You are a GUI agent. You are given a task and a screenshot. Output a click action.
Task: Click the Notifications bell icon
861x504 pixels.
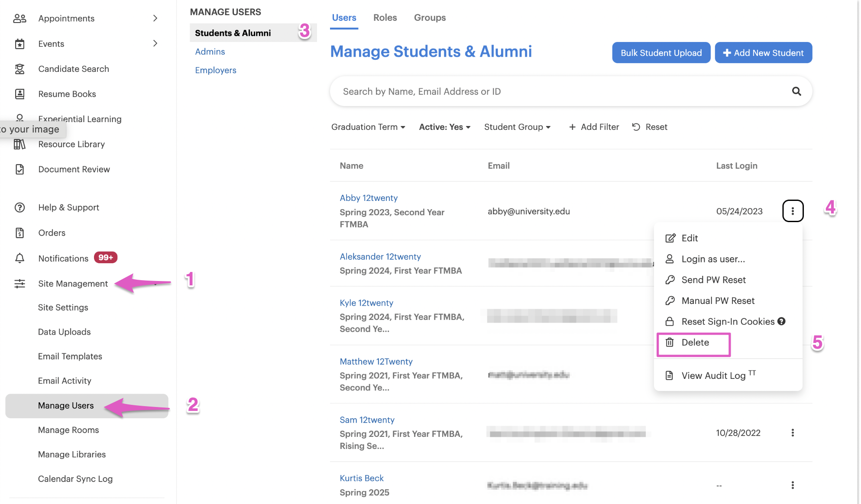point(19,258)
